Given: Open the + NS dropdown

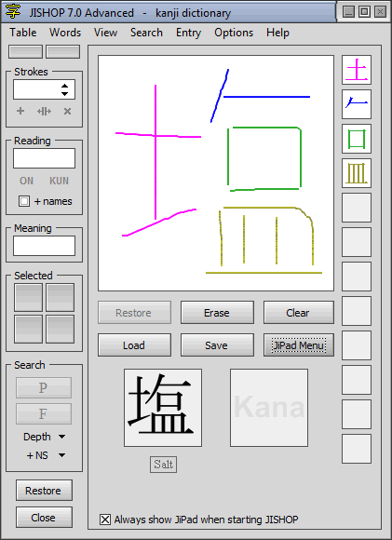Looking at the screenshot, I should (46, 455).
